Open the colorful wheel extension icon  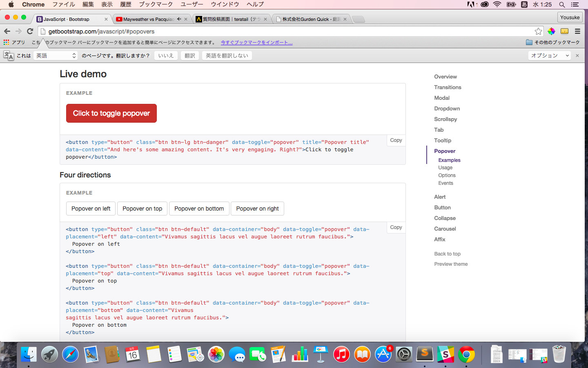(x=551, y=31)
